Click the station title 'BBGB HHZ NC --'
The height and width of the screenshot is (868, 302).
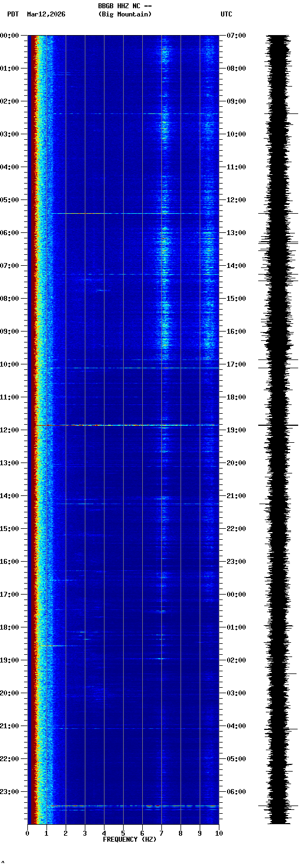pos(125,6)
